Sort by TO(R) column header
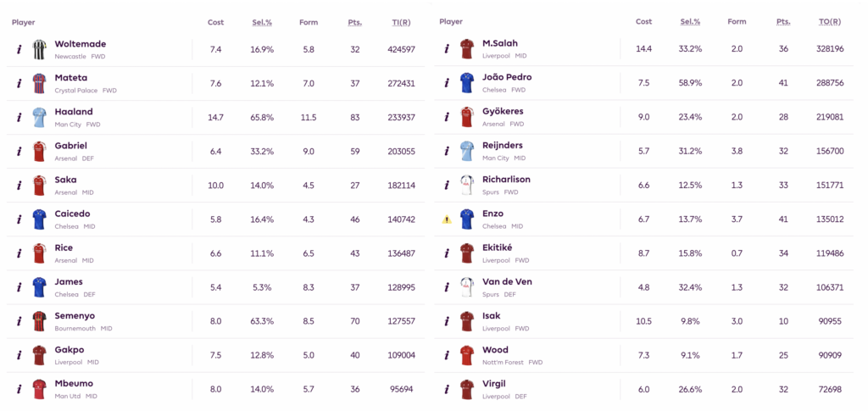Screen dimensions: 868x411 pos(829,22)
